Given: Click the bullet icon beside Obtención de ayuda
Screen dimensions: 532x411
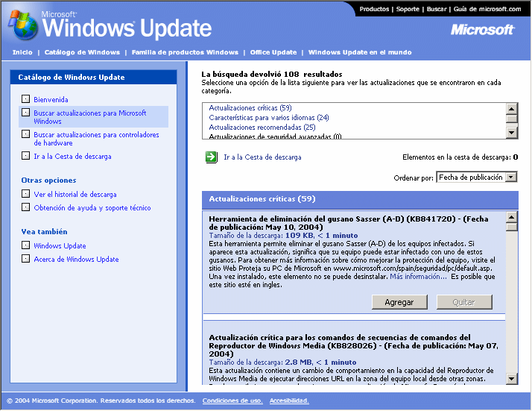Looking at the screenshot, I should point(26,208).
